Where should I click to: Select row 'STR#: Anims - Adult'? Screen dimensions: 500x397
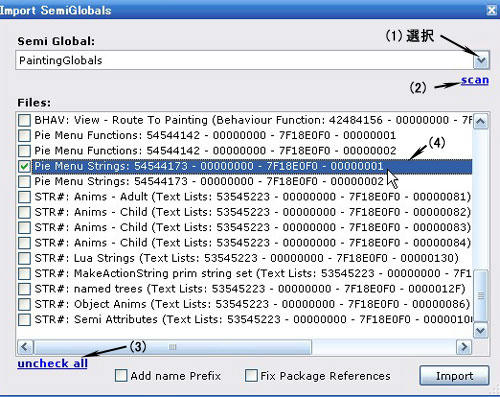252,197
